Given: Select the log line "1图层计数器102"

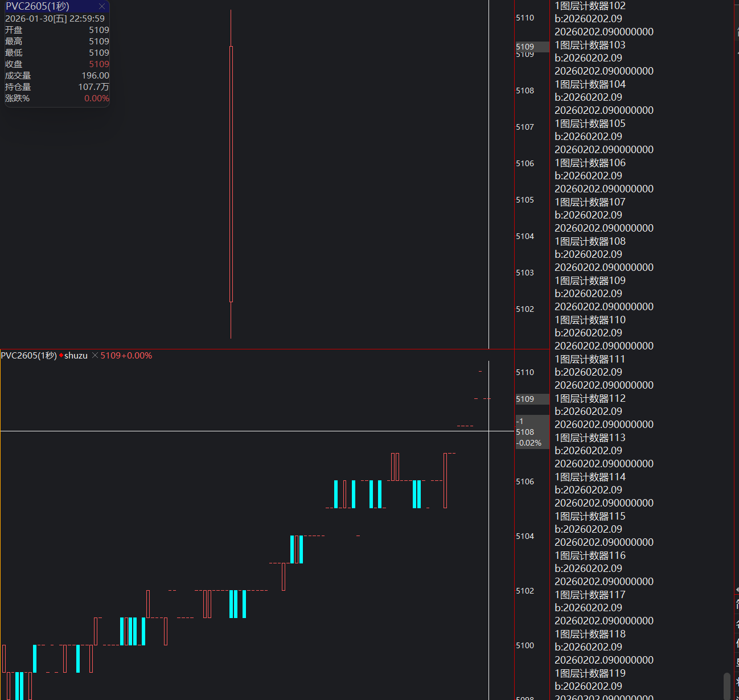Looking at the screenshot, I should coord(590,6).
